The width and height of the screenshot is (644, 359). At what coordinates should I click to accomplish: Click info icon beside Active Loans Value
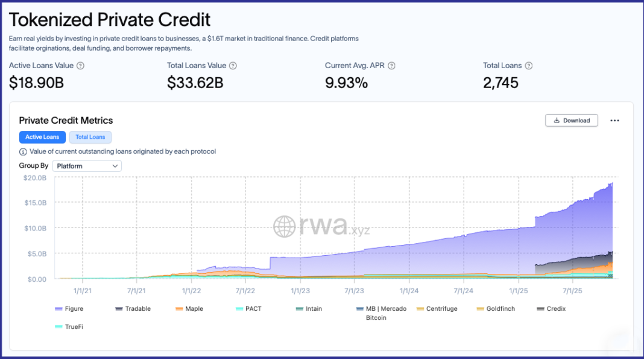click(x=81, y=66)
